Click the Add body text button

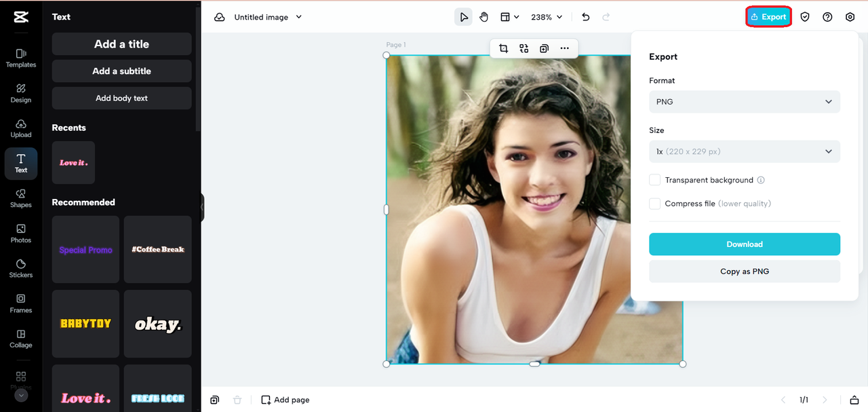[x=121, y=98]
